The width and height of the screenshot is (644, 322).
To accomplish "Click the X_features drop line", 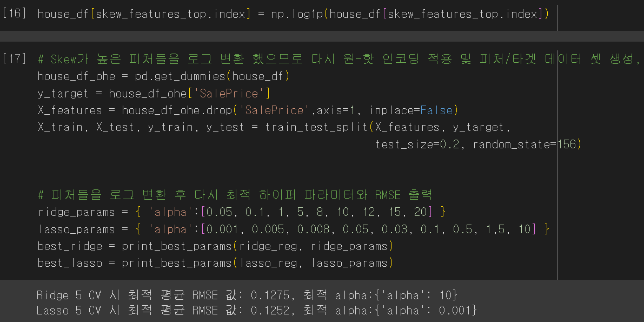I will tap(248, 110).
